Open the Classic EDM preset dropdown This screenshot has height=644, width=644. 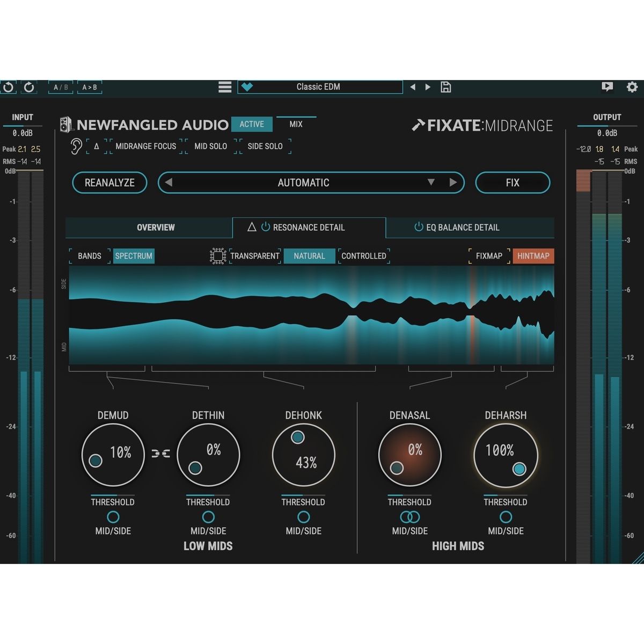(x=320, y=87)
